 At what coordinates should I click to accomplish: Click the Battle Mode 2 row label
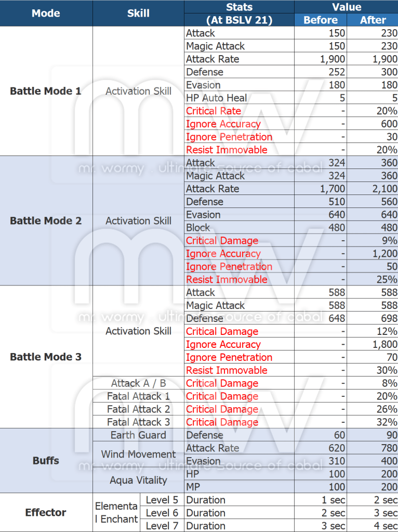click(x=46, y=220)
